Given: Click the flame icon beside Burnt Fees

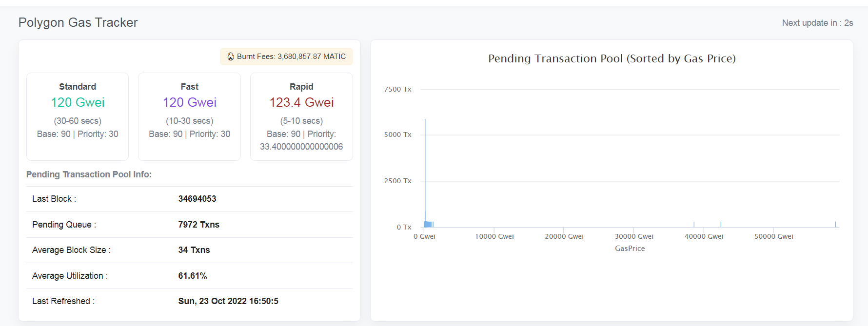Looking at the screenshot, I should (x=231, y=57).
